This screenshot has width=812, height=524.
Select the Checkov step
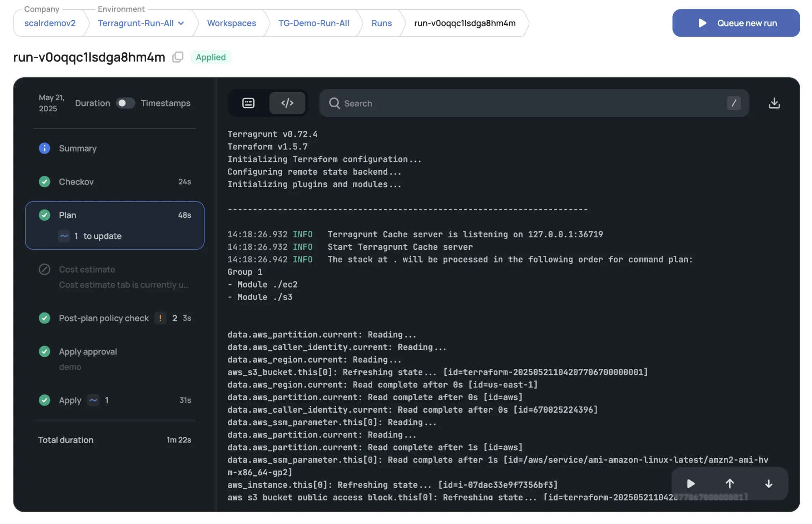click(76, 182)
